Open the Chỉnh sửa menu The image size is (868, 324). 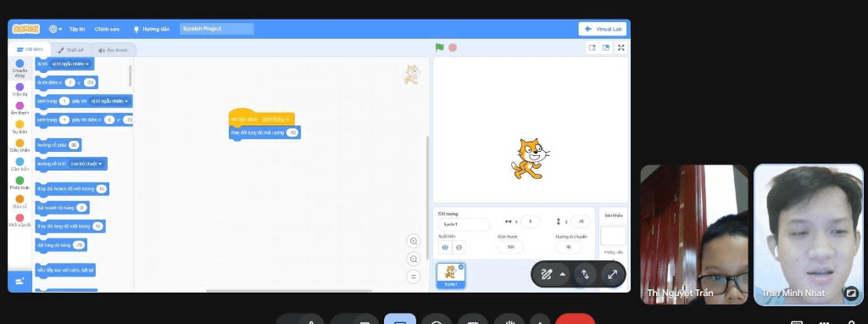(107, 29)
